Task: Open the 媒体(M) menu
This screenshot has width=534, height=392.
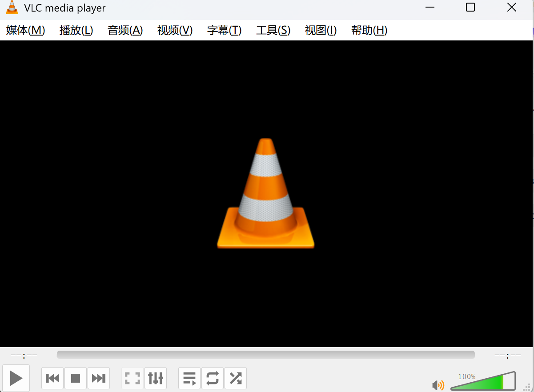Action: tap(26, 30)
